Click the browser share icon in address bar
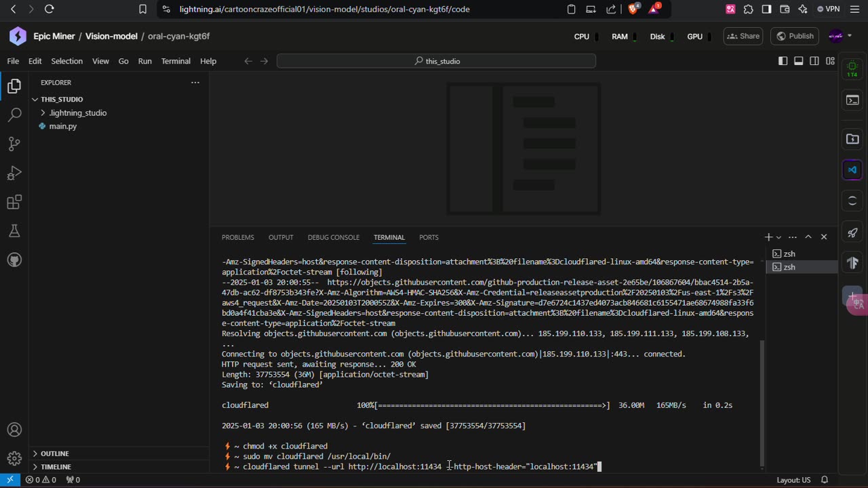Viewport: 868px width, 488px height. coord(611,9)
